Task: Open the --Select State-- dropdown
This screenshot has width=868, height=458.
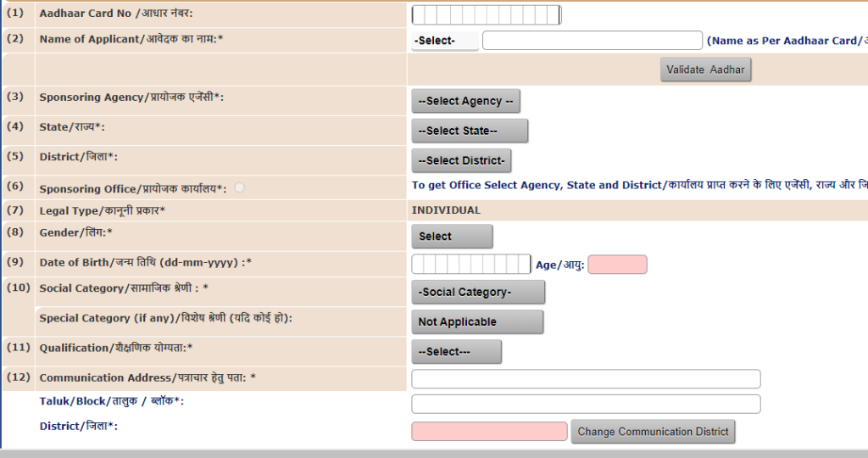Action: (470, 131)
